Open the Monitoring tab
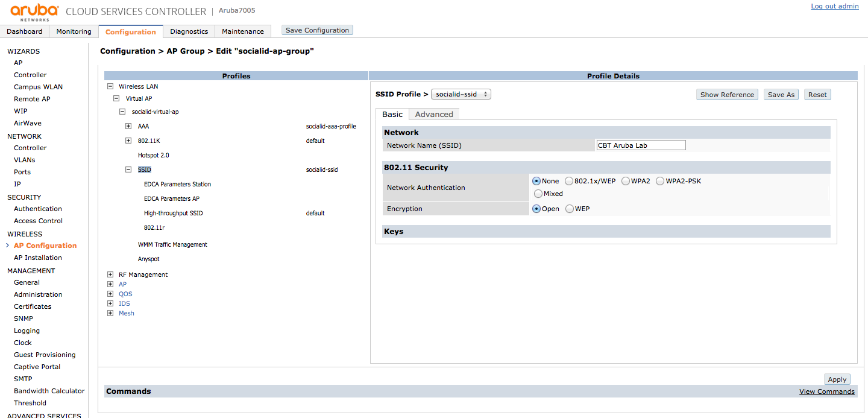868x418 pixels. click(x=73, y=31)
